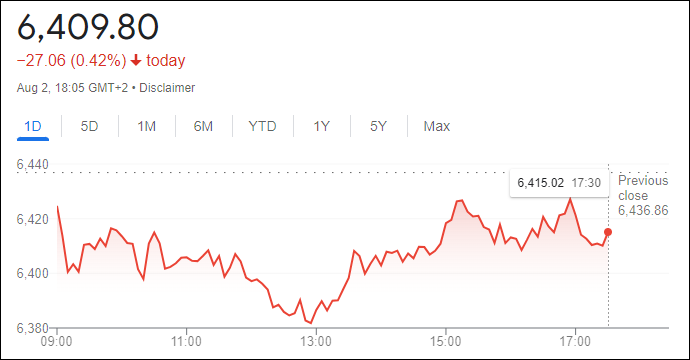The height and width of the screenshot is (360, 690).
Task: Click the red down arrow icon
Action: 136,60
